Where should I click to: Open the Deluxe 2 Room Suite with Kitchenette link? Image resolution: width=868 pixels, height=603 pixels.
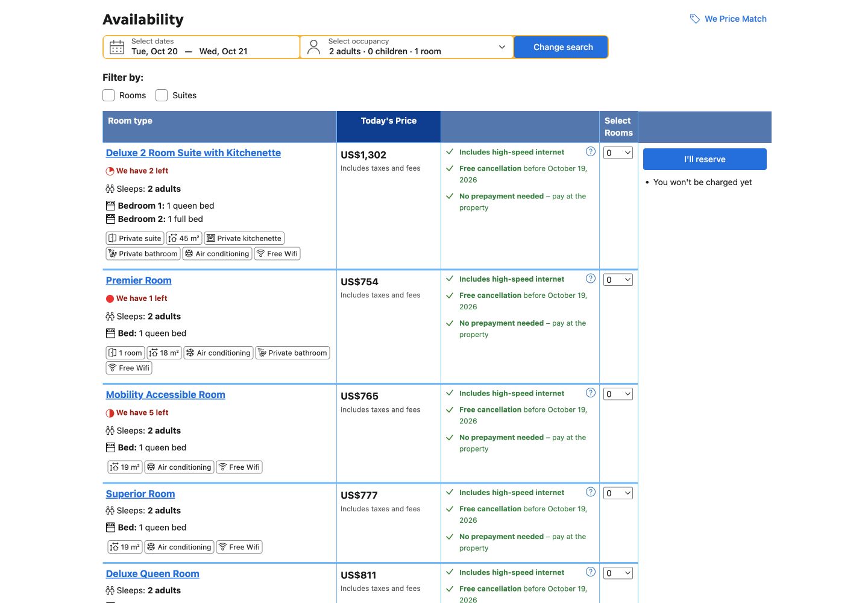[193, 153]
